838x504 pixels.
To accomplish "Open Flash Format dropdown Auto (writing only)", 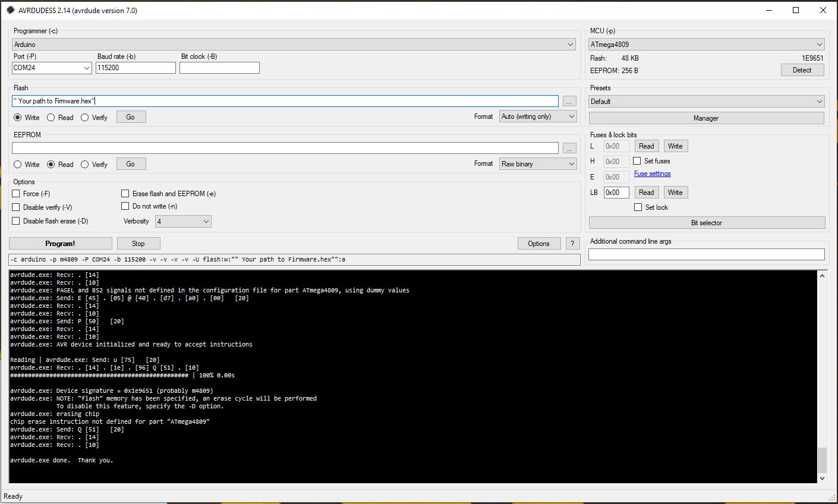I will click(x=538, y=116).
